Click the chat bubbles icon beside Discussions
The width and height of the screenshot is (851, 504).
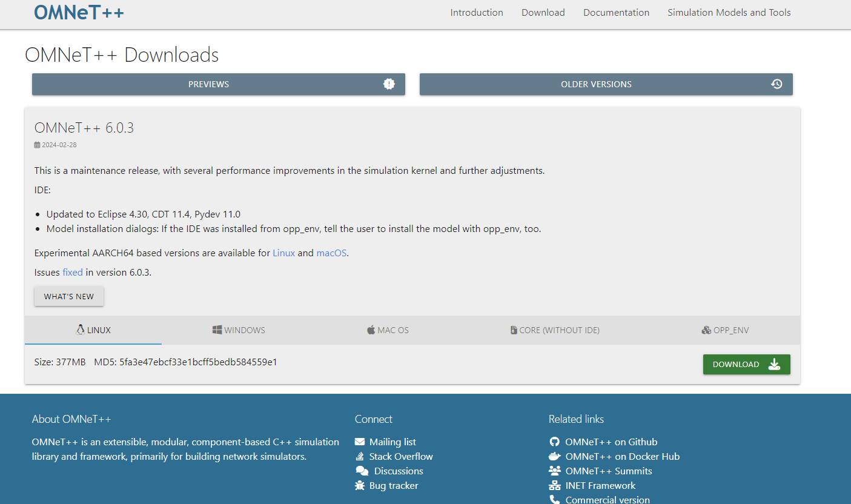(362, 471)
